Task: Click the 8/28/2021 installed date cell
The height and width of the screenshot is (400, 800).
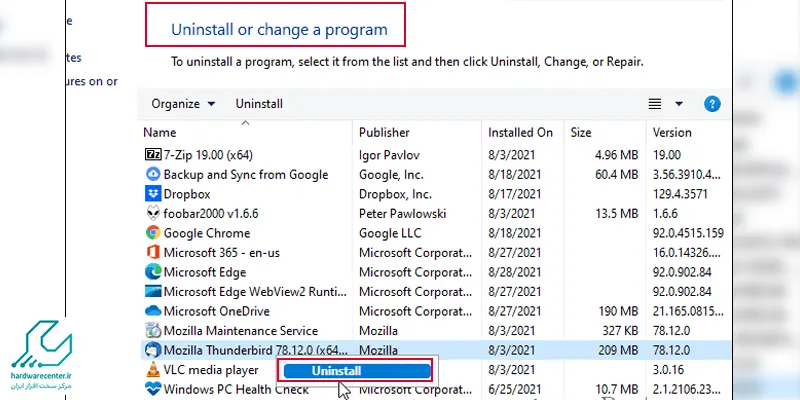Action: pos(514,272)
